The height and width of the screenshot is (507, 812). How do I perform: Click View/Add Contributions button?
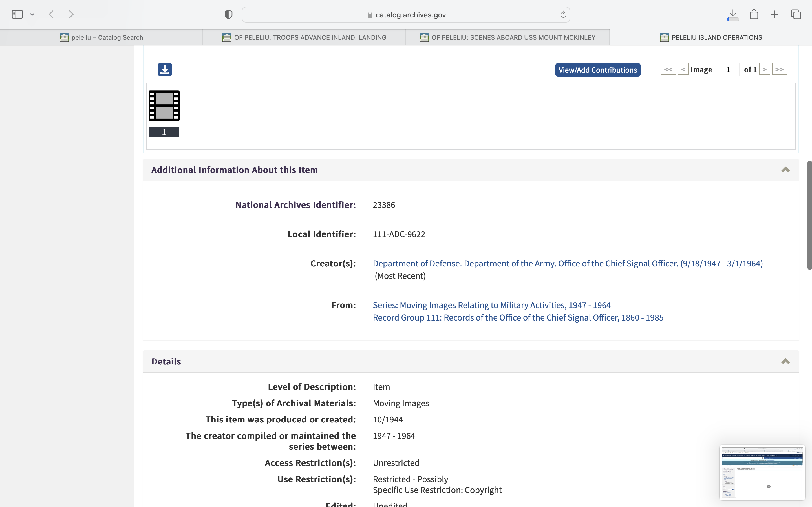coord(598,70)
